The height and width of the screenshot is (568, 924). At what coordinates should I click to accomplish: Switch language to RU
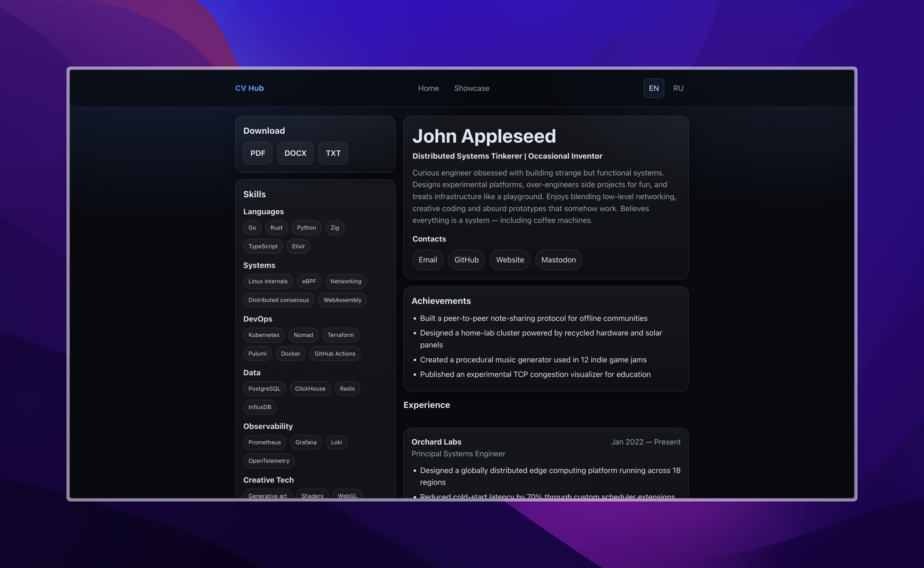[678, 88]
